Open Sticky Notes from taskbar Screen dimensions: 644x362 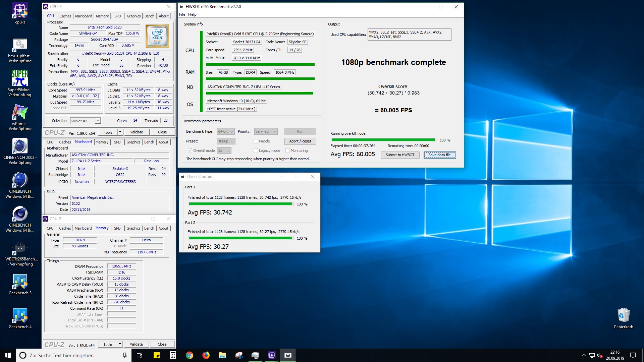157,355
